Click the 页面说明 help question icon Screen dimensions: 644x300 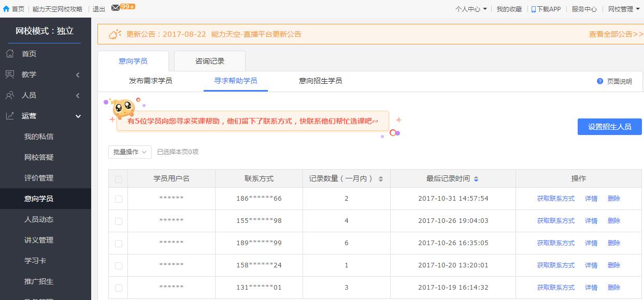[x=600, y=81]
